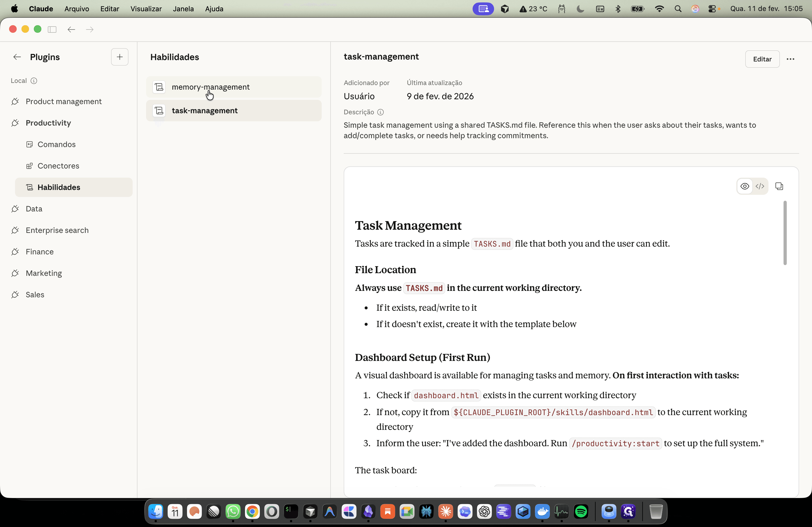Switch to raw source code view

point(760,186)
